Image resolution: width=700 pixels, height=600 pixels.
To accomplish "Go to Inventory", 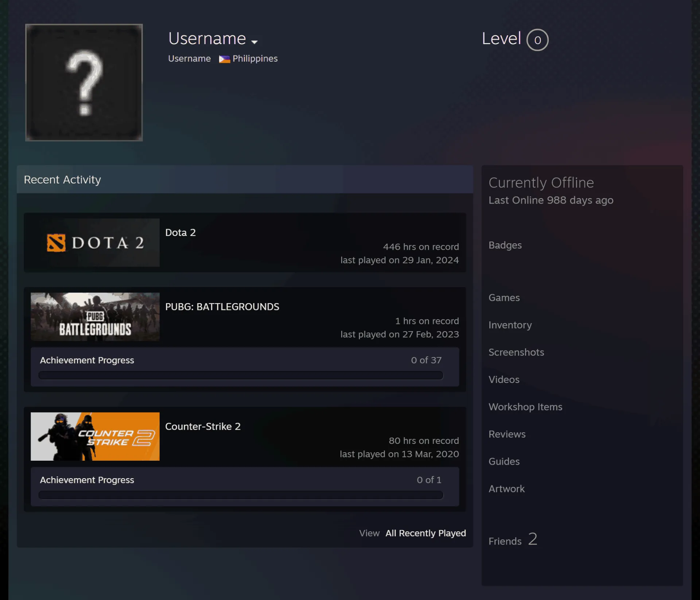I will [x=510, y=325].
